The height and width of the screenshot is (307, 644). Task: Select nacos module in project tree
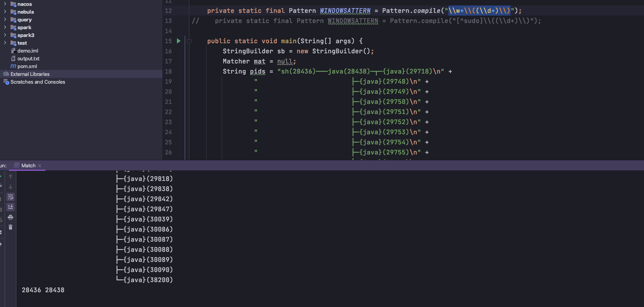pos(24,4)
